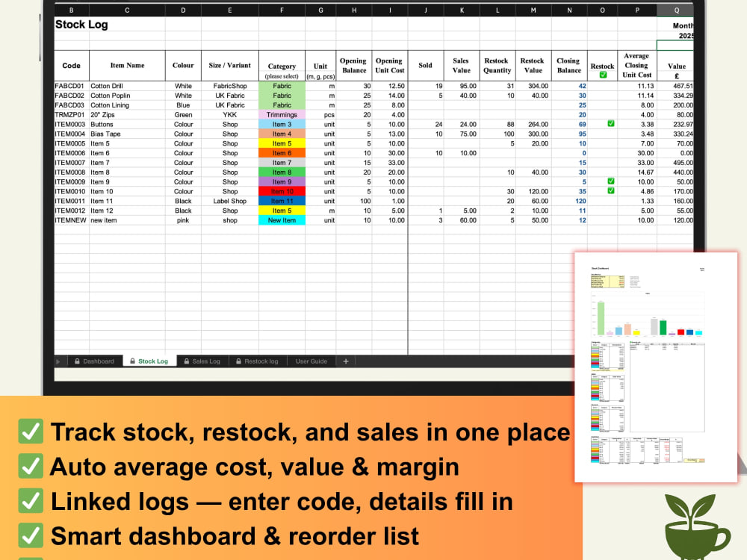This screenshot has height=560, width=747.
Task: Open the dashboard preview thumbnail
Action: tap(656, 367)
